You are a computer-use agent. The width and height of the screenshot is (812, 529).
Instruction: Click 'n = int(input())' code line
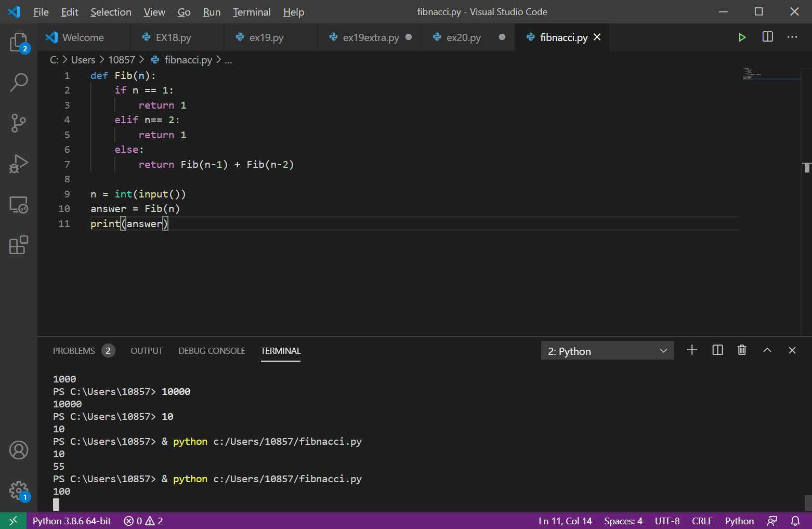coord(138,194)
